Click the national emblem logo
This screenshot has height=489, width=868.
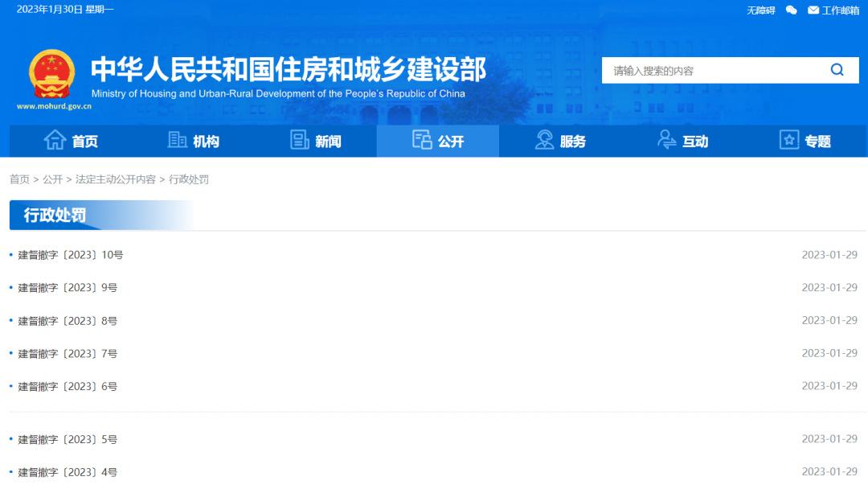(51, 74)
